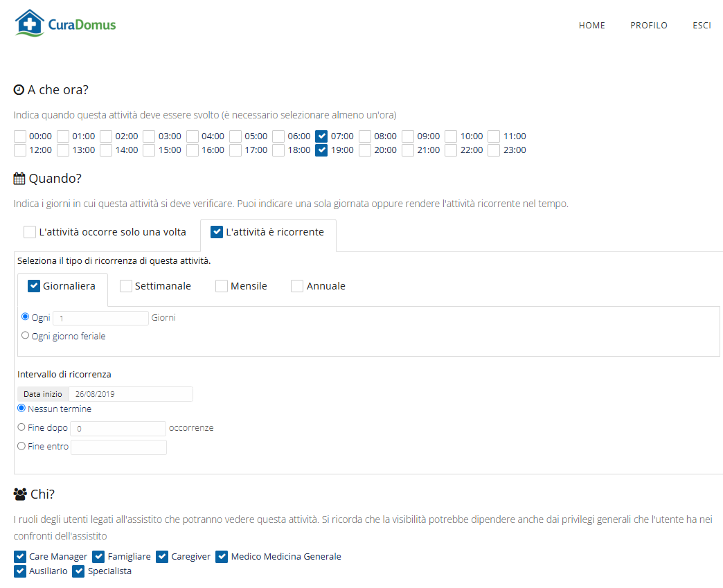Disable Medico Medicina Generale checkbox
723x588 pixels.
[222, 557]
